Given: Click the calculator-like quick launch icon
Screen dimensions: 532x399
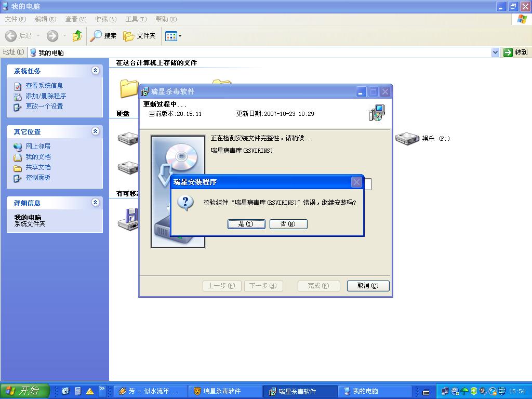Looking at the screenshot, I should (78, 391).
